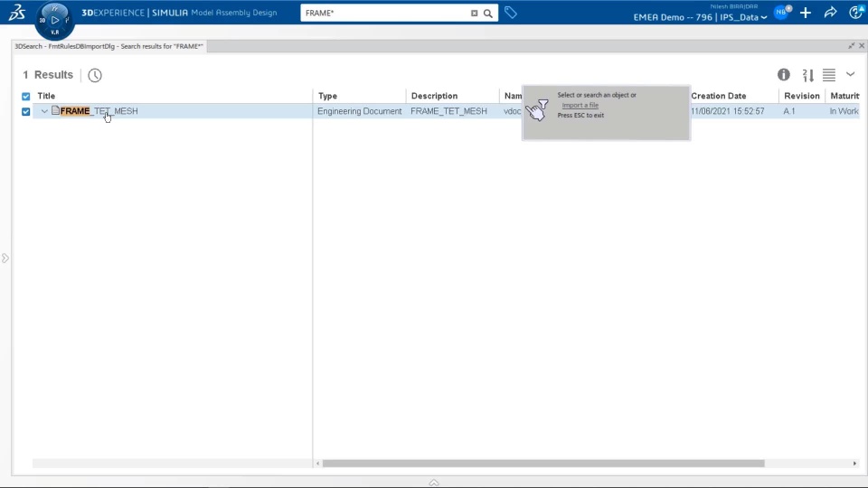The image size is (868, 488).
Task: Open the EMEA Demo IPS_Data collaborative space dropdown
Action: [x=700, y=17]
